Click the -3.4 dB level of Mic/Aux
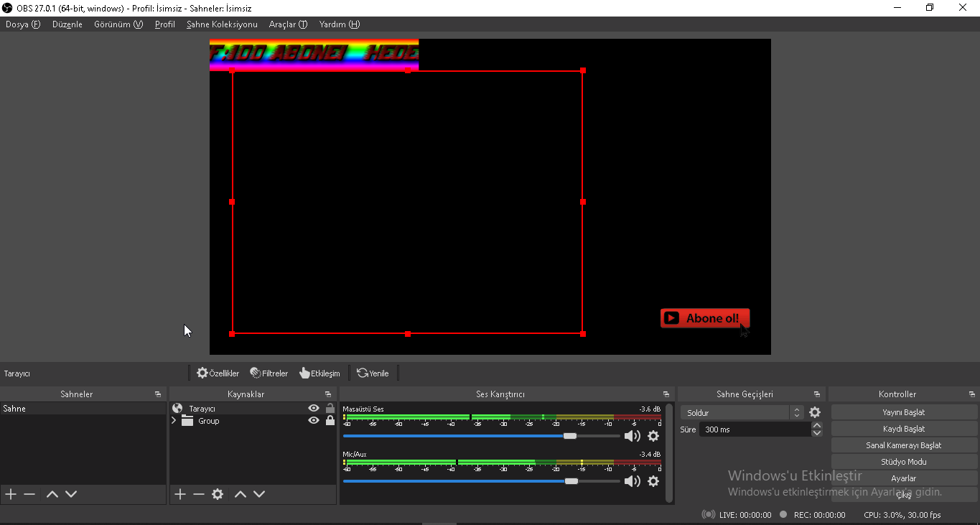Image resolution: width=980 pixels, height=525 pixels. click(x=650, y=455)
